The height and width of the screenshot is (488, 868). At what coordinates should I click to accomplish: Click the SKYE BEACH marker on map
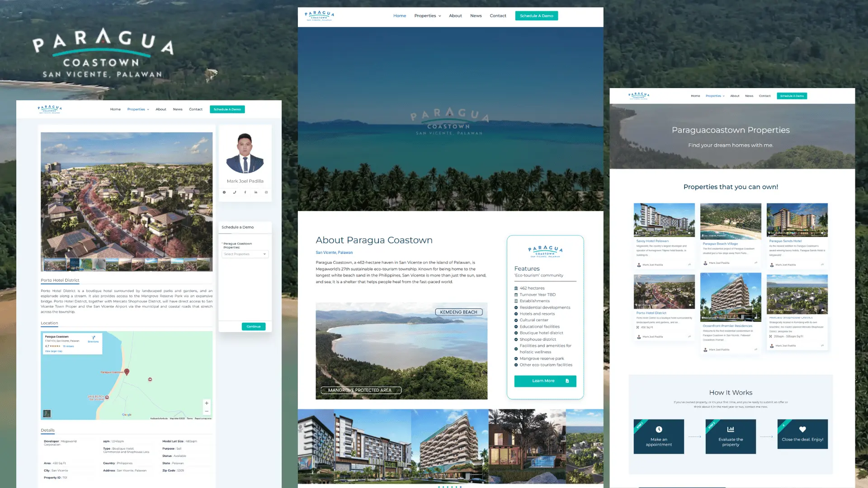pyautogui.click(x=107, y=398)
